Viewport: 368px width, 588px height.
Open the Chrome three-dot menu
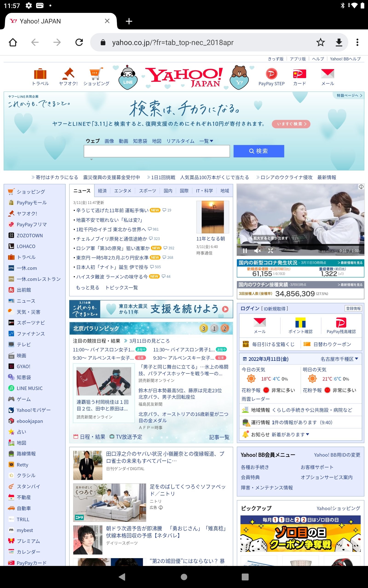click(357, 42)
